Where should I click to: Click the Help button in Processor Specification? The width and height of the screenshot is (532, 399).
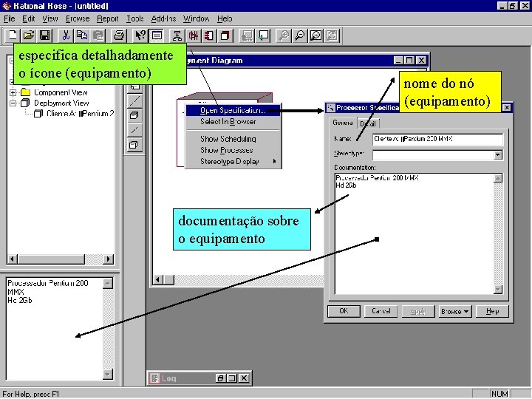pos(492,311)
